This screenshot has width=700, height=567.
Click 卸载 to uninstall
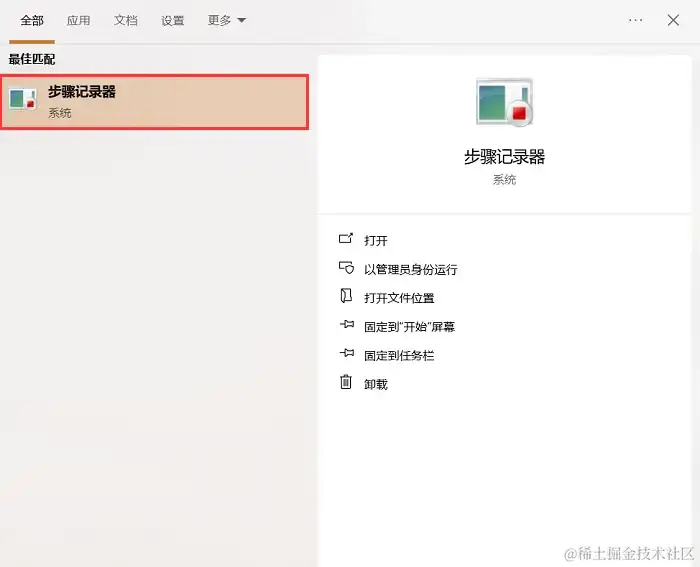(x=375, y=384)
